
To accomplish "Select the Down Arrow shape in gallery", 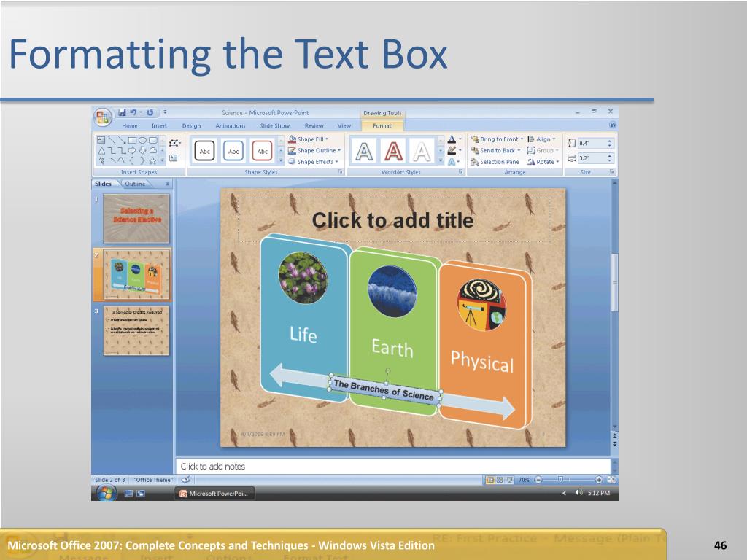I will pyautogui.click(x=142, y=150).
